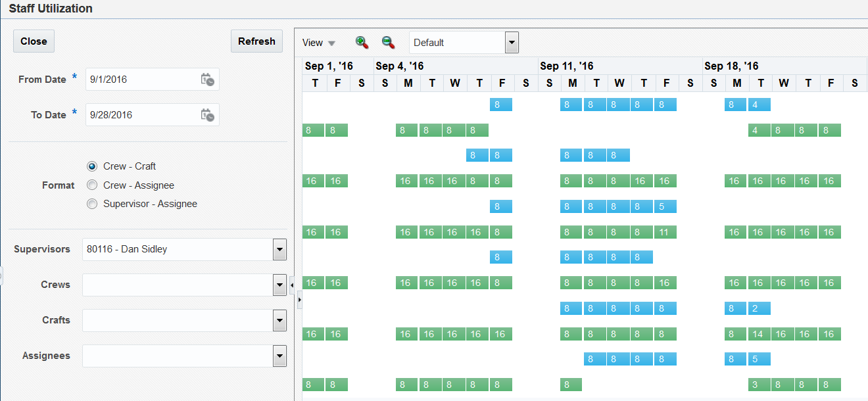Click the From Date input field
The height and width of the screenshot is (401, 868).
[x=141, y=80]
